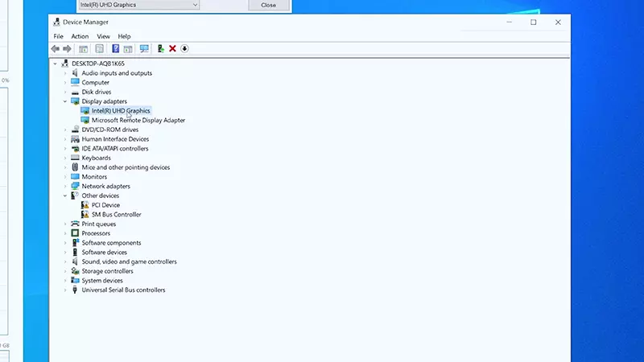
Task: Click the Monitors category icon
Action: [x=75, y=177]
